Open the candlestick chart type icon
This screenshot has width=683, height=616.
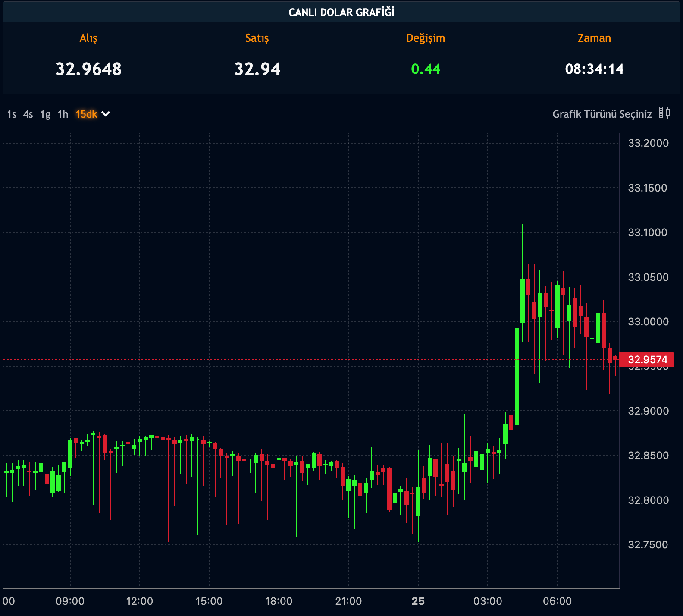click(x=664, y=113)
